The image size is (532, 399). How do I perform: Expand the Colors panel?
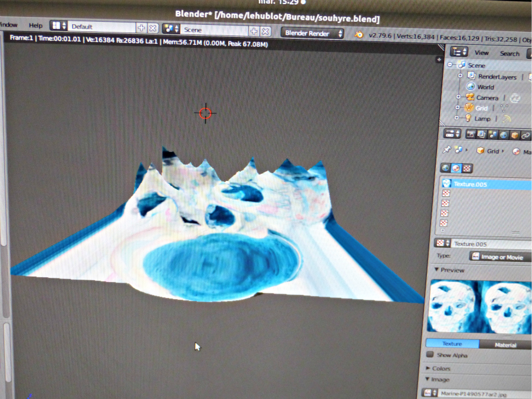tap(441, 368)
